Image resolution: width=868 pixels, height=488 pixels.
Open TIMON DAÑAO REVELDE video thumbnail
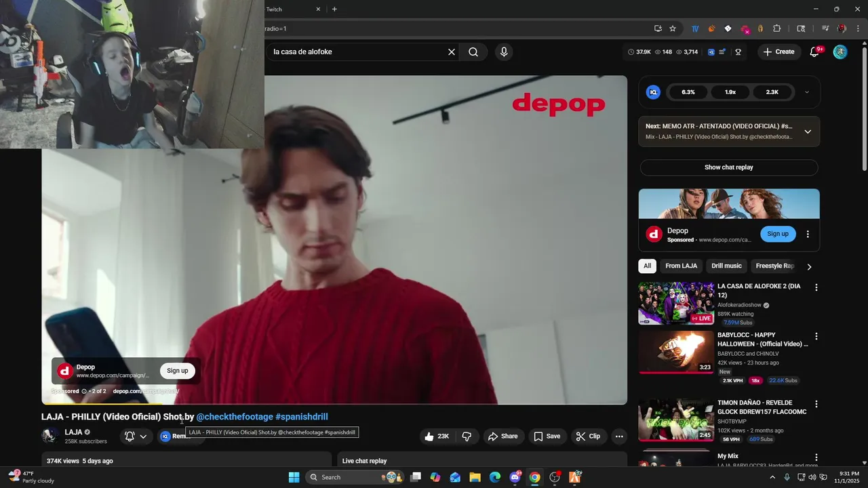676,420
